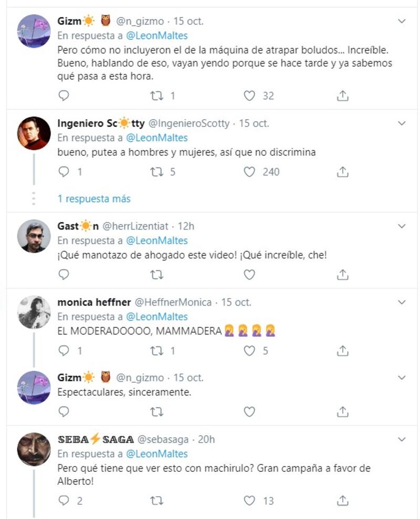Show '1 respuesta más' replies

94,199
